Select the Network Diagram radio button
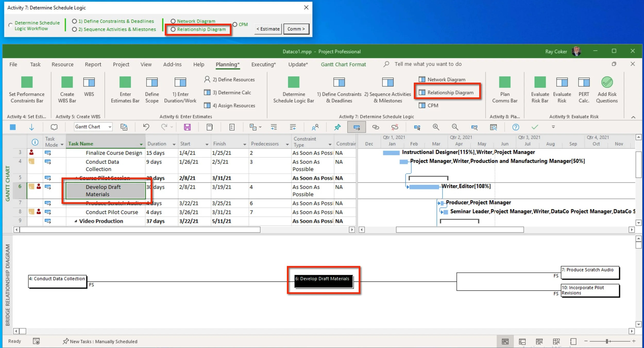Screen dimensions: 644x348 (173, 21)
